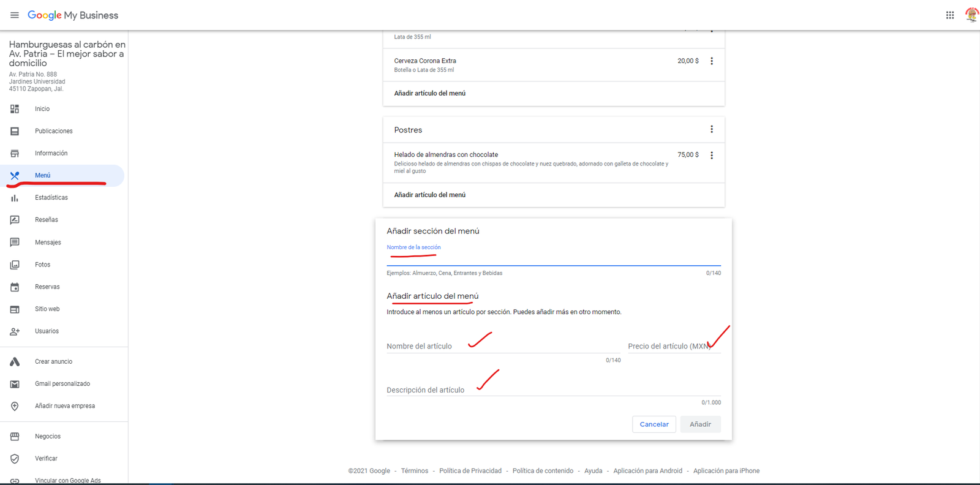This screenshot has width=980, height=485.
Task: Open options menu for Postres section
Action: (711, 129)
